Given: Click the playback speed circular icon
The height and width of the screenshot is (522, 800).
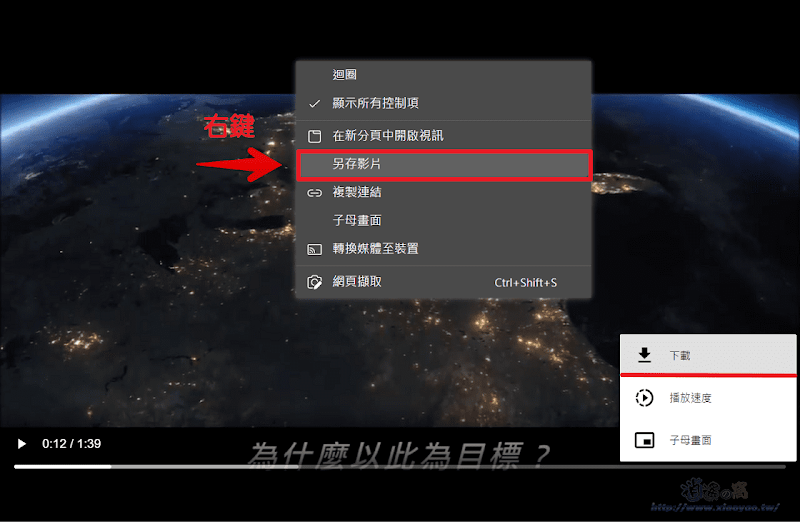Looking at the screenshot, I should 644,398.
